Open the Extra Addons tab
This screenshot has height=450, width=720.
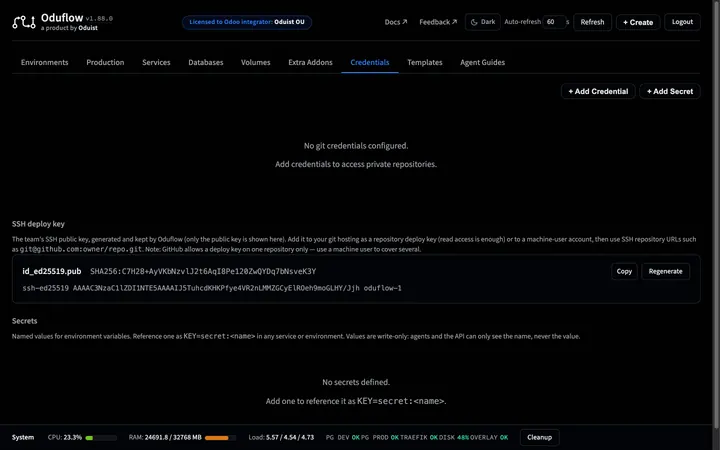click(310, 62)
